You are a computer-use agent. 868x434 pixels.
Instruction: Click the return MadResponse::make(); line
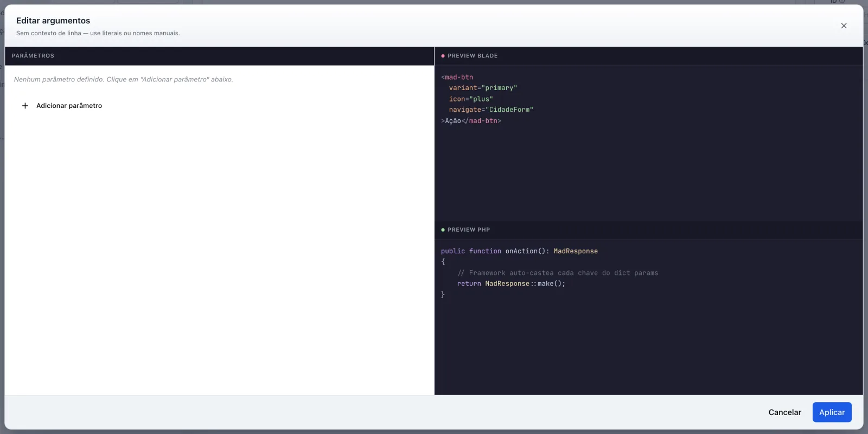(511, 284)
